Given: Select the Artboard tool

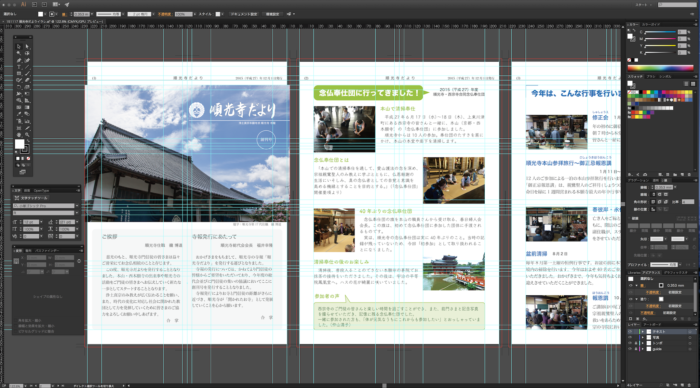Looking at the screenshot, I should 19,128.
